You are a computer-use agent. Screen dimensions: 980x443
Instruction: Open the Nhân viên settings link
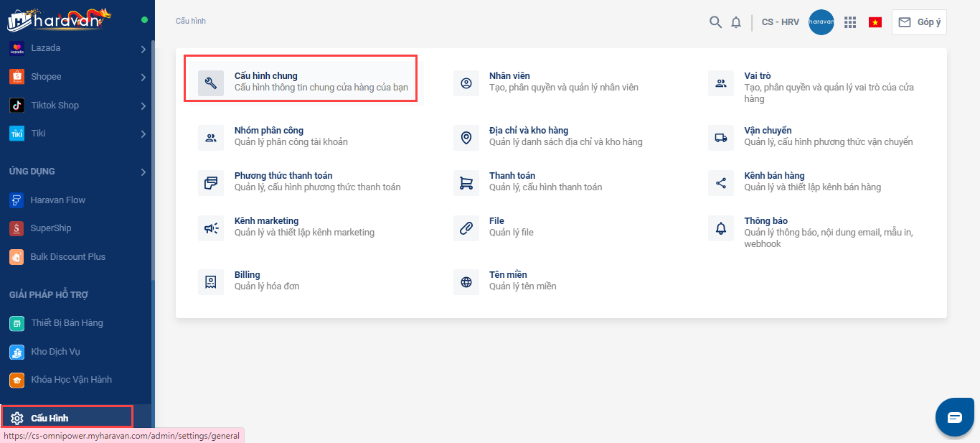point(509,76)
